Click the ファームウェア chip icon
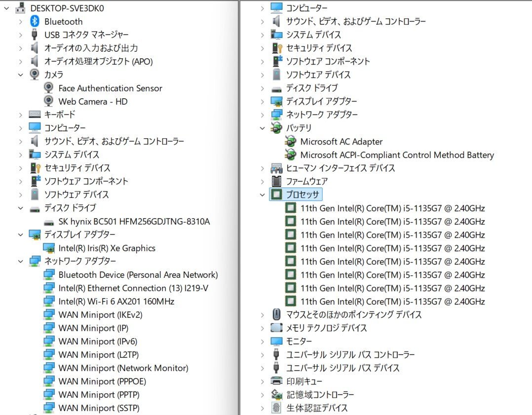 pos(276,181)
